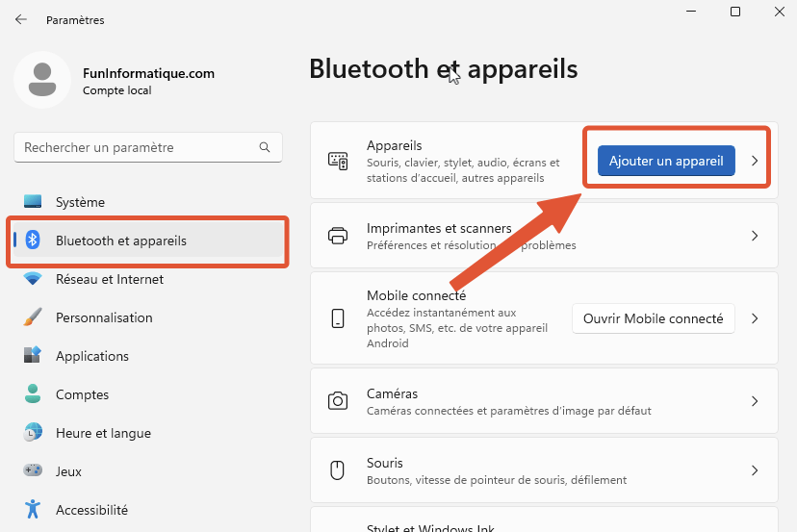Click the back arrow in Paramètres header

pyautogui.click(x=21, y=19)
